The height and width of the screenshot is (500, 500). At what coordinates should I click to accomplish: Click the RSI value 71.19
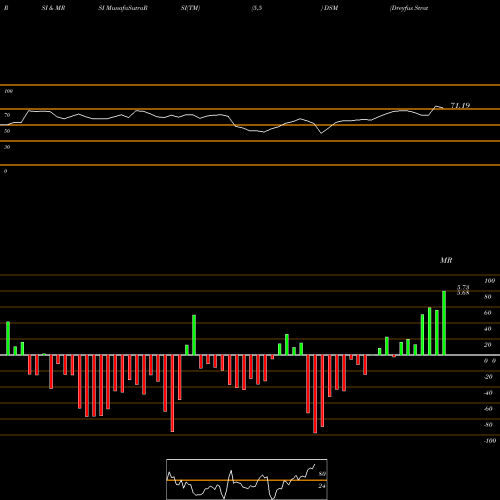(x=460, y=105)
